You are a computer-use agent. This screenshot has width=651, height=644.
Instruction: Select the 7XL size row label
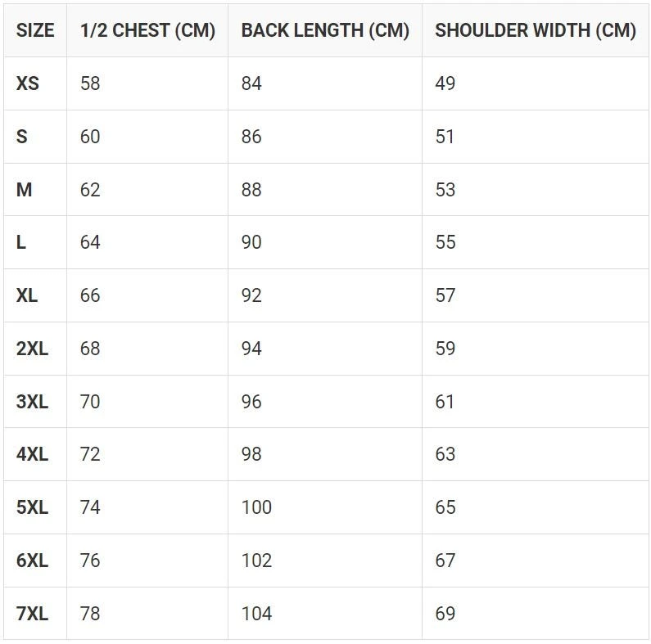pyautogui.click(x=32, y=614)
